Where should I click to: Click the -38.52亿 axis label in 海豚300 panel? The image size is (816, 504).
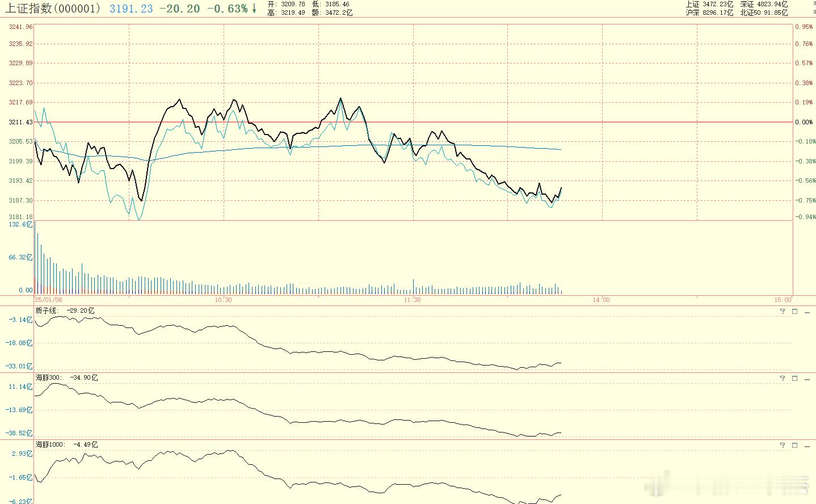click(20, 433)
